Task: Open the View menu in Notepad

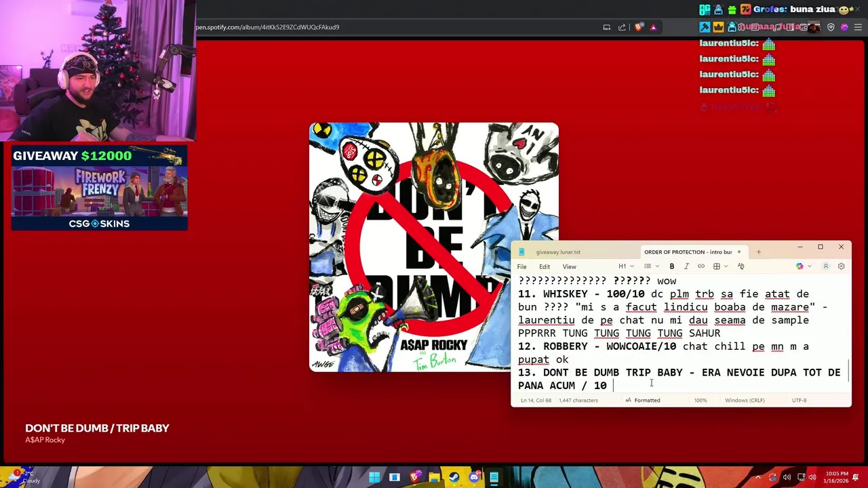Action: 569,266
